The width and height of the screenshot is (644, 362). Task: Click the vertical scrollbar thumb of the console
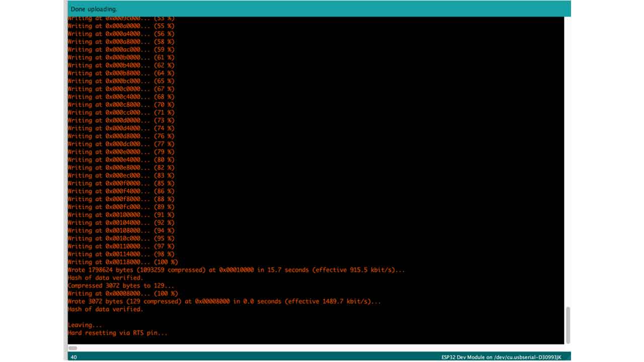point(568,325)
